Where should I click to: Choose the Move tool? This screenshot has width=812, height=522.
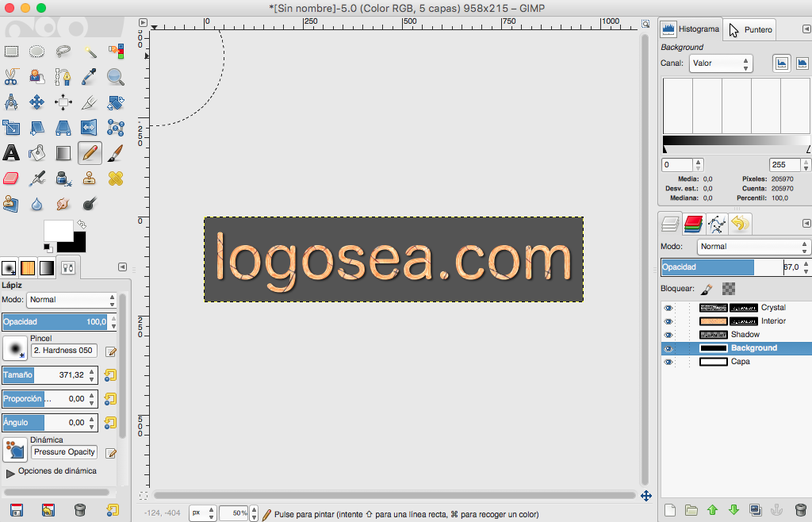(x=36, y=102)
